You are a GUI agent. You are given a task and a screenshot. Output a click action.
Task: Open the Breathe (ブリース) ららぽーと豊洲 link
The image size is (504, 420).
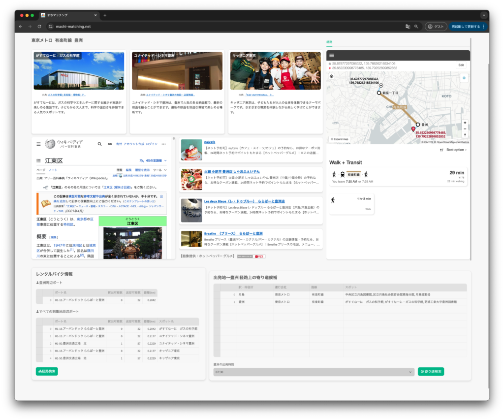[x=233, y=233]
